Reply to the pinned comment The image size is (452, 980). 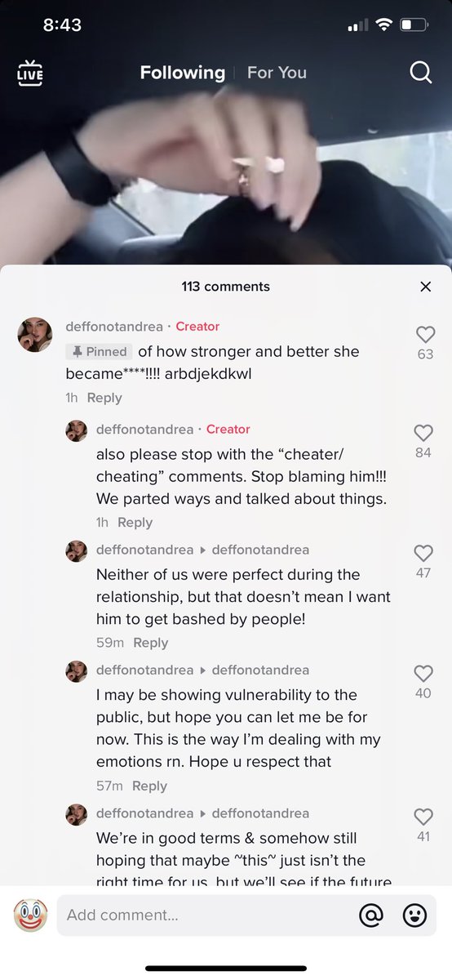(104, 398)
